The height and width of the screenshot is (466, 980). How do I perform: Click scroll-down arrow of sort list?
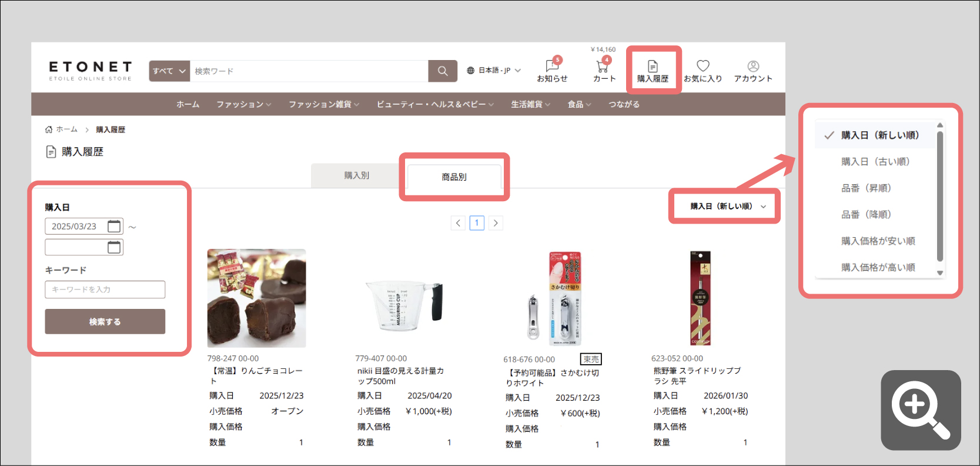tap(940, 273)
